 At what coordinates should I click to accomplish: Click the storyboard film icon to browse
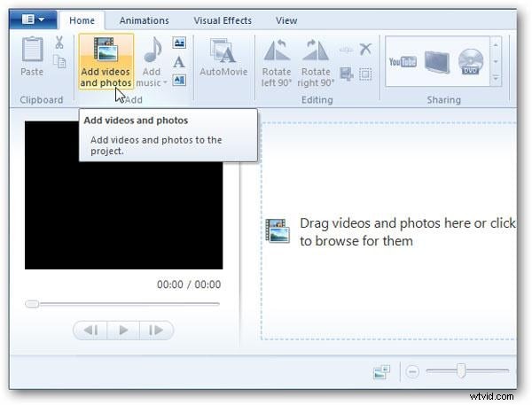click(x=278, y=231)
